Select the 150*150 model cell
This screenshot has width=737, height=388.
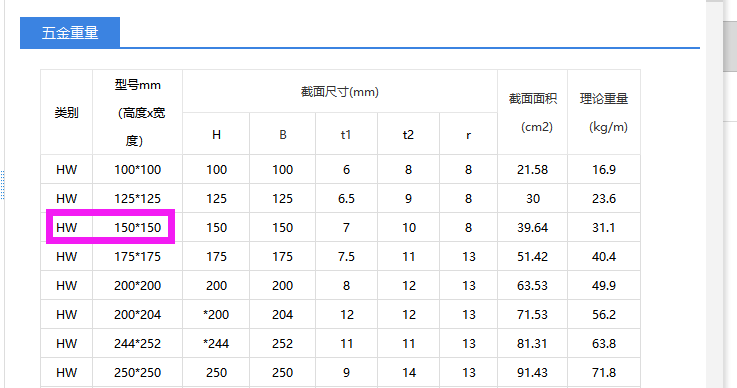137,228
